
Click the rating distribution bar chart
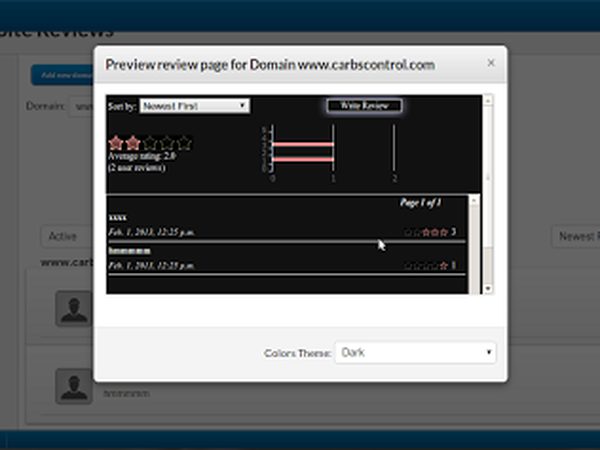331,152
